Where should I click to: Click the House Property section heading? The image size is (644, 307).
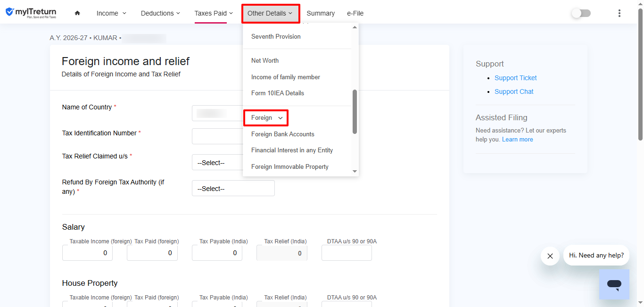[x=90, y=283]
